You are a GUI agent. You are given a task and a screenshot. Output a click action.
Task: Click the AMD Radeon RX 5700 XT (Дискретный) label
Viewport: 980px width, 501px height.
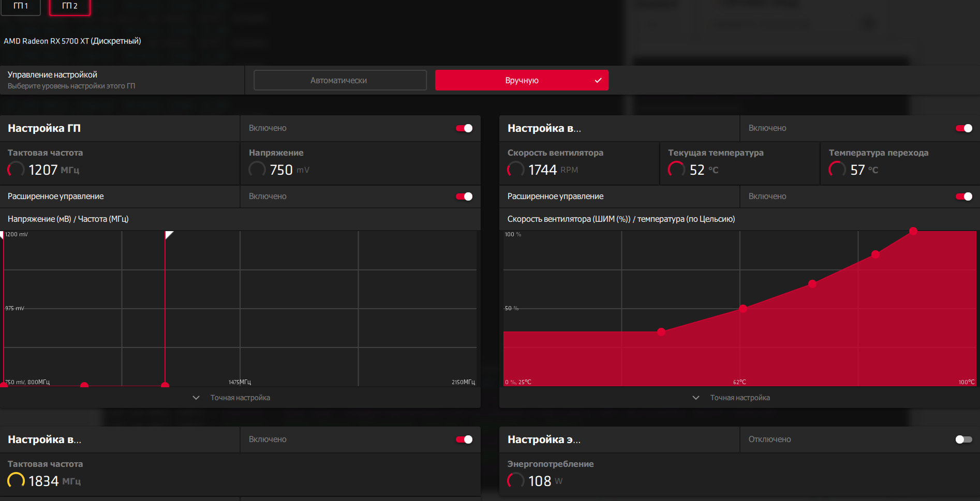(x=72, y=41)
